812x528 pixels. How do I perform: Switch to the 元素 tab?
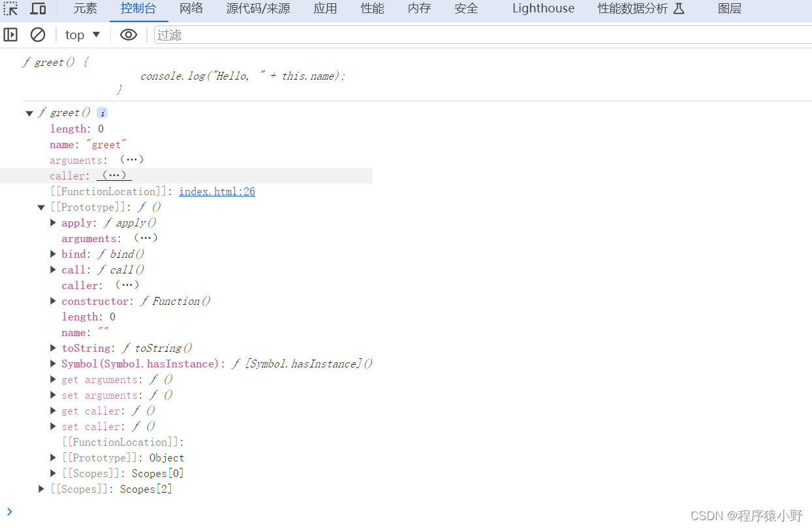tap(85, 8)
